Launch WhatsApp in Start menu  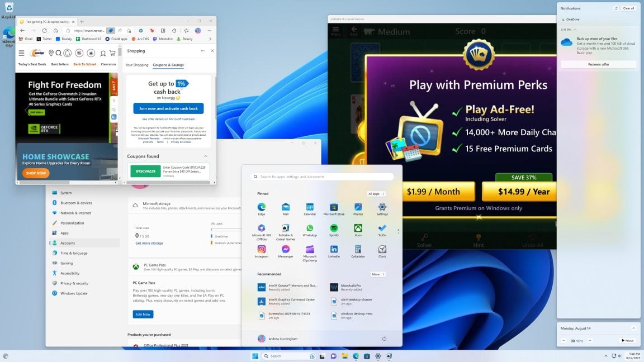point(310,230)
